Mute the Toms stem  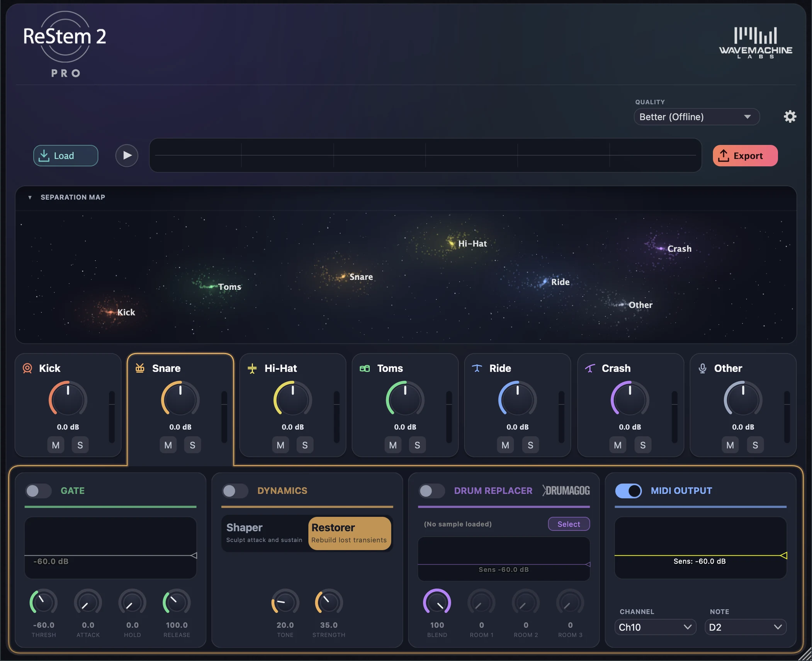[393, 445]
